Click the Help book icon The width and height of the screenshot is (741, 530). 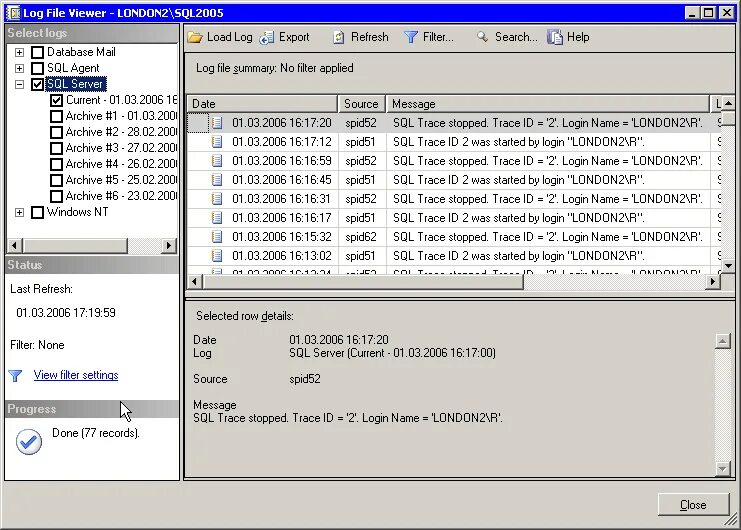555,37
